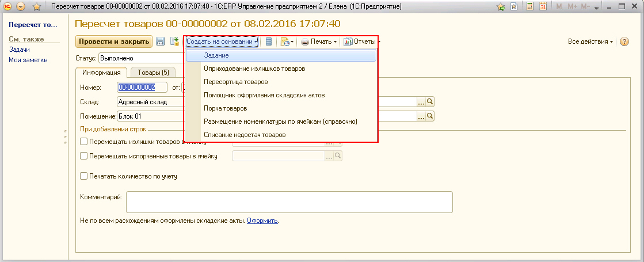The height and width of the screenshot is (262, 644).
Task: Open the Все действия dropdown
Action: [590, 41]
